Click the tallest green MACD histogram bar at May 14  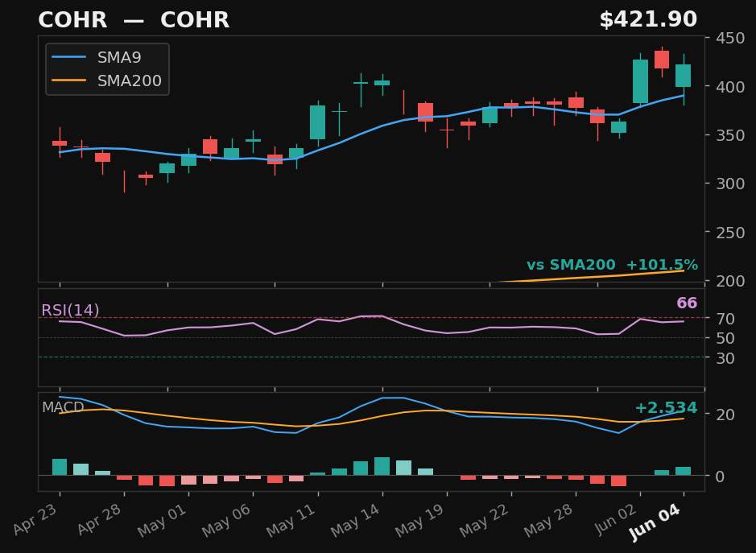[x=382, y=466]
